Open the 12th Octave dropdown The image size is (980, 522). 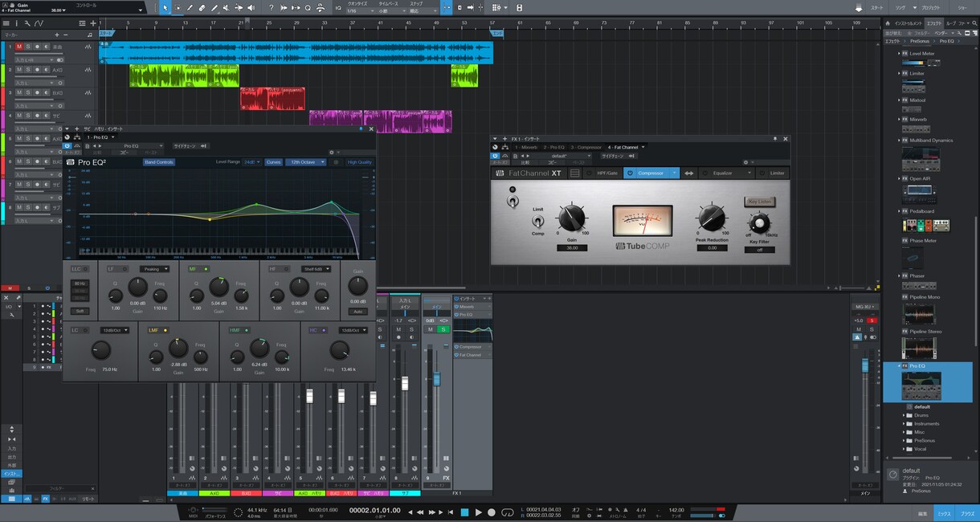point(306,162)
